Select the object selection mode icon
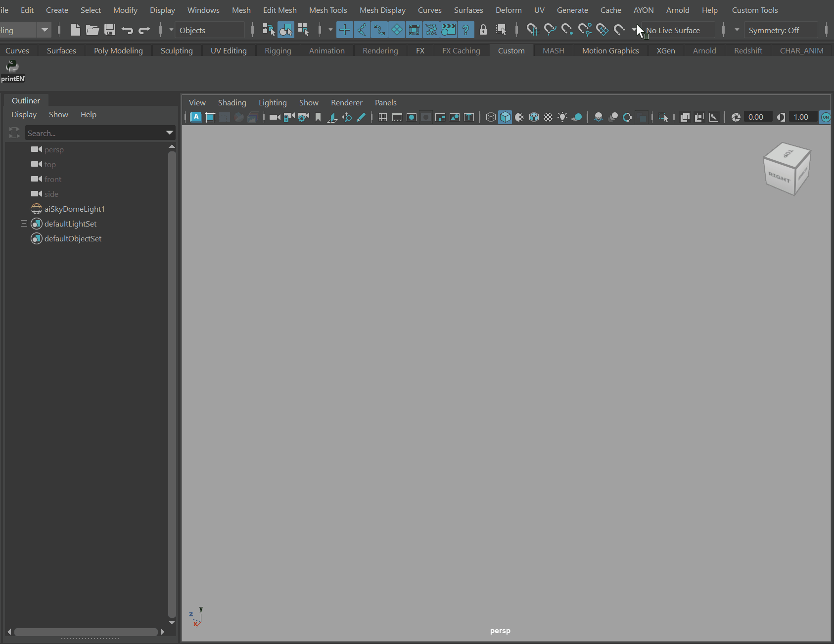 [286, 30]
